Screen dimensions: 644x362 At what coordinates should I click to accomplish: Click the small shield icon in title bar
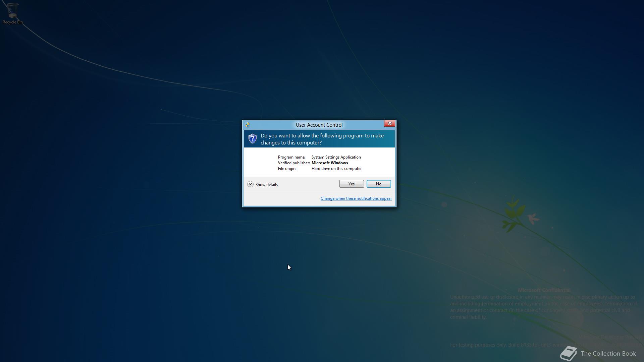[x=247, y=125]
